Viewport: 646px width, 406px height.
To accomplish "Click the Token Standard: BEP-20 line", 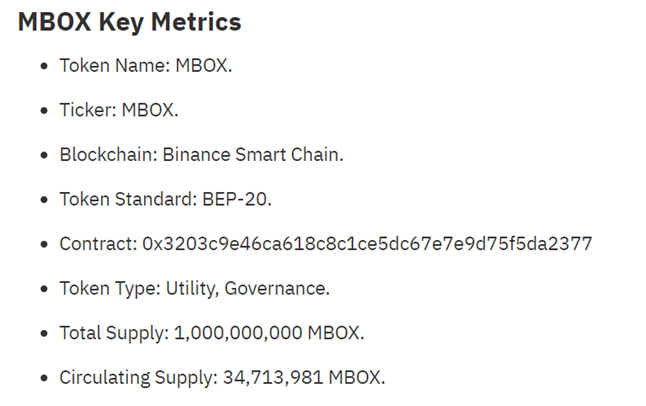I will [166, 199].
